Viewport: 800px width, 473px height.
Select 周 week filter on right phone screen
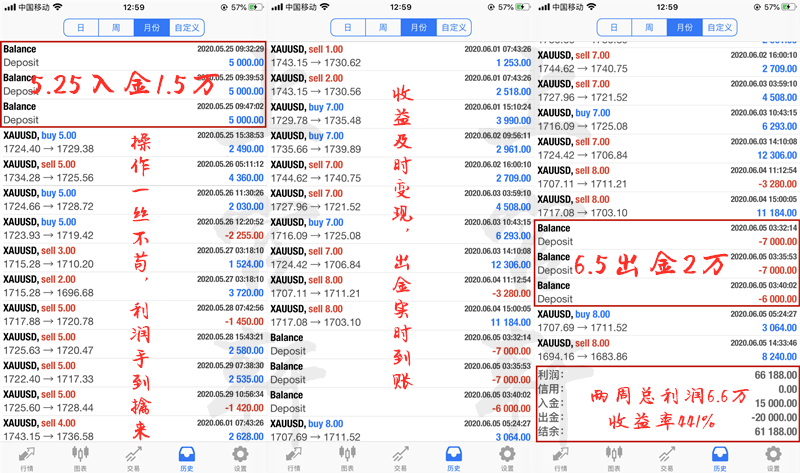coord(649,28)
